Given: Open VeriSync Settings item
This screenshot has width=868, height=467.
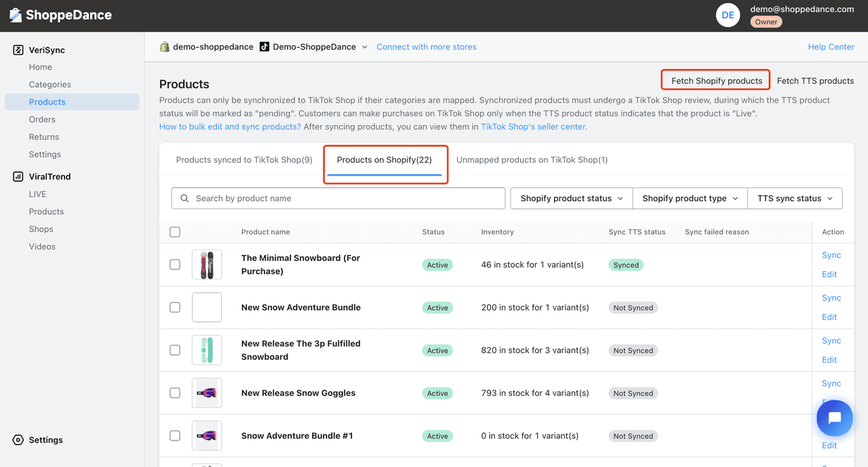Looking at the screenshot, I should pyautogui.click(x=45, y=155).
